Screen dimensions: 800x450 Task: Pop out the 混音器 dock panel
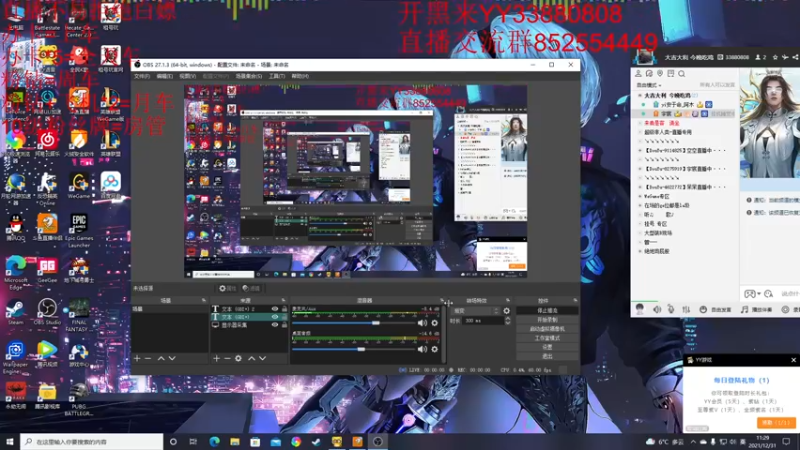tap(442, 301)
